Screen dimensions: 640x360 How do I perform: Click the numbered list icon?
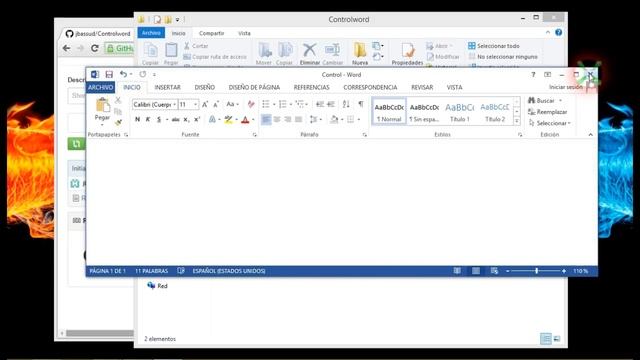click(282, 104)
